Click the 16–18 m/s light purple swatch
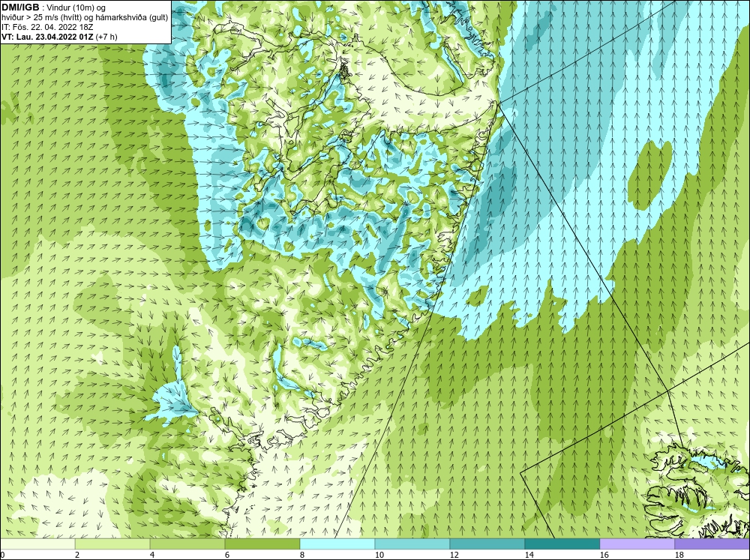 click(x=637, y=544)
